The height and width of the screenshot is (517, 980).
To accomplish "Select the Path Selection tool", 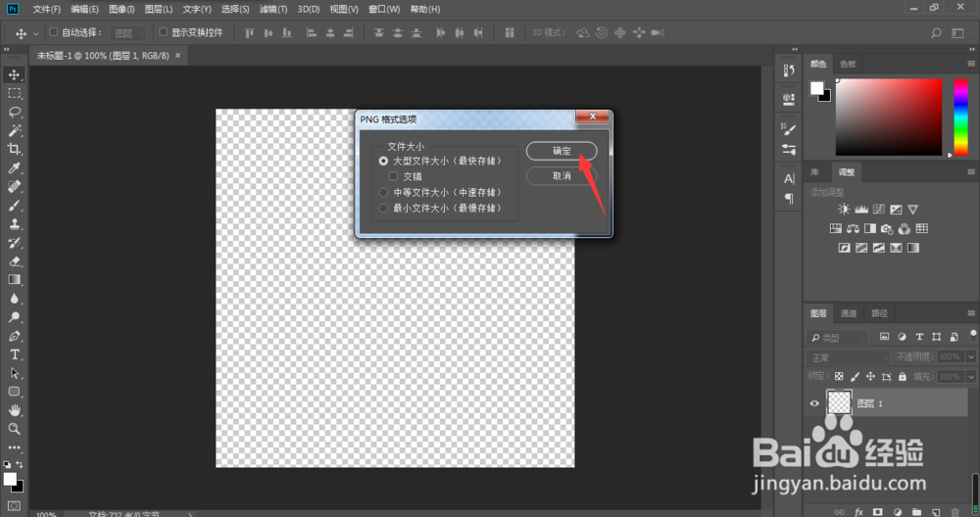I will [x=14, y=373].
